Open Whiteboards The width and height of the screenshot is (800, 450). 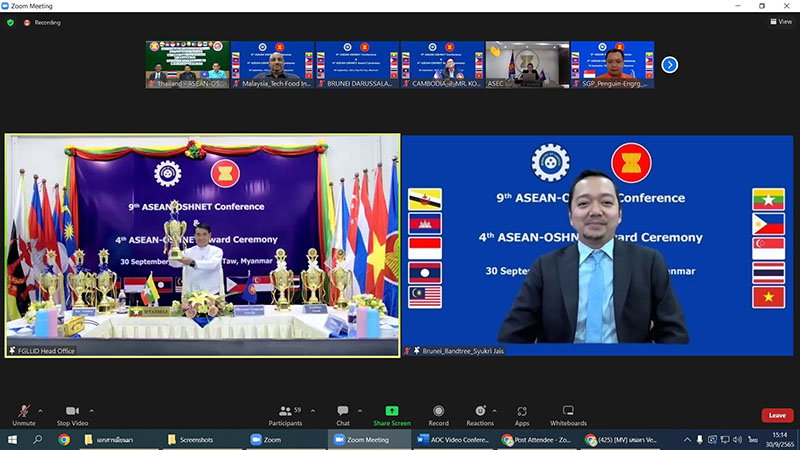(x=568, y=413)
